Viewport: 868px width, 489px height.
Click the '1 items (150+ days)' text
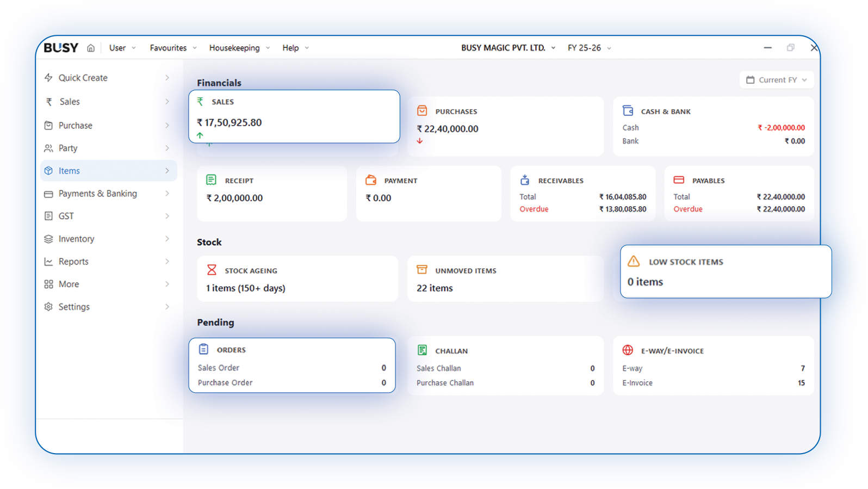[246, 288]
